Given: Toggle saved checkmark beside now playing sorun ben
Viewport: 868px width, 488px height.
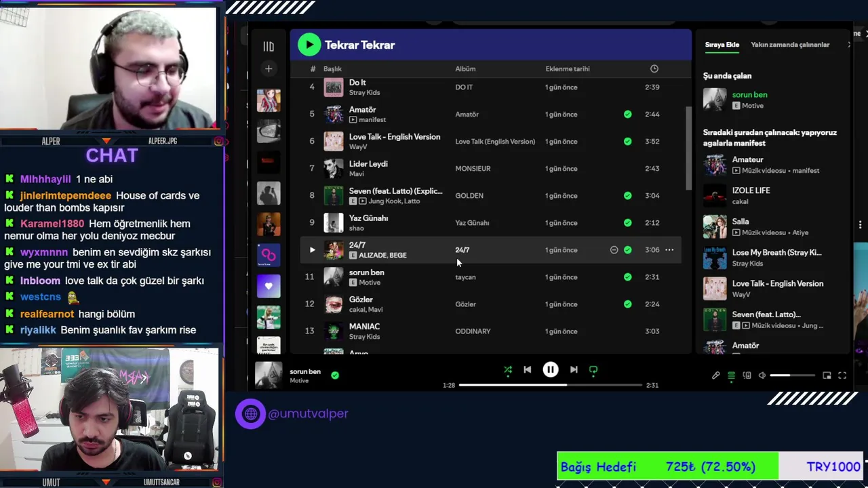Looking at the screenshot, I should 335,375.
